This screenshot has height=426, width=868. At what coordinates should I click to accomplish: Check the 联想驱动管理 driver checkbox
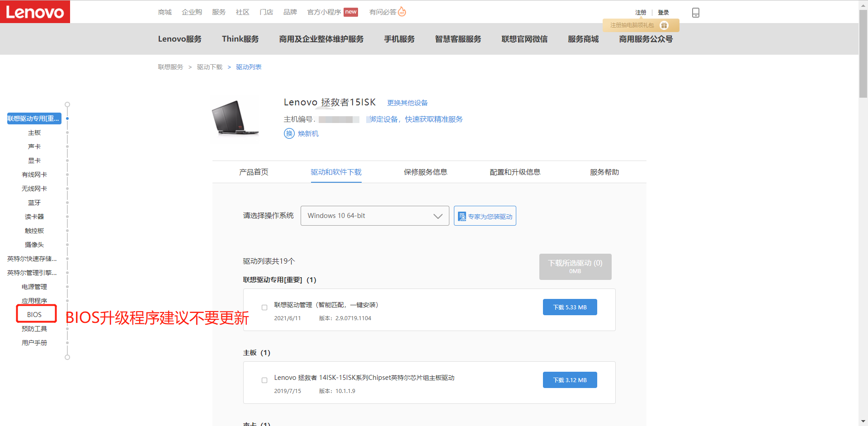[x=264, y=308]
